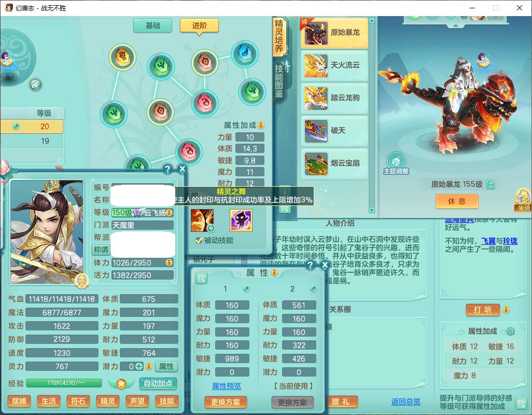Click info coin icon beside 潜力
The width and height of the screenshot is (532, 415).
tap(149, 366)
